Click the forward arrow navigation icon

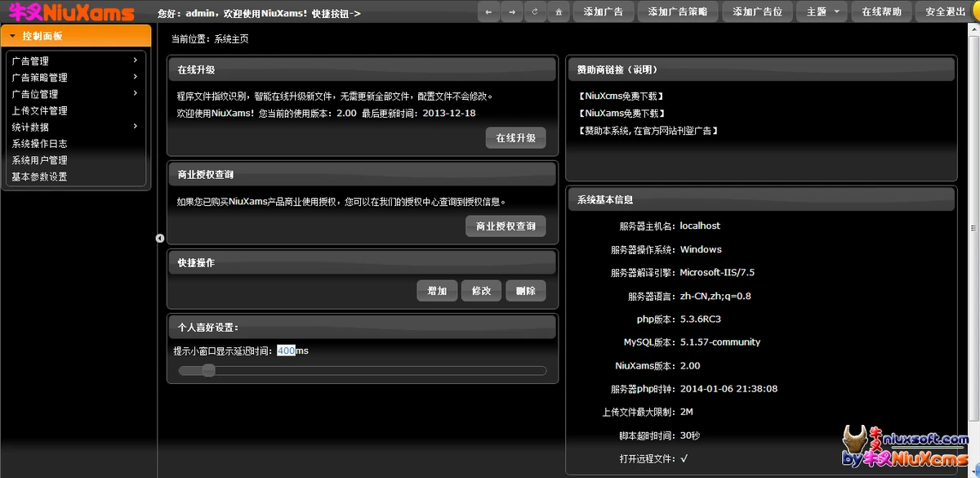coord(511,11)
